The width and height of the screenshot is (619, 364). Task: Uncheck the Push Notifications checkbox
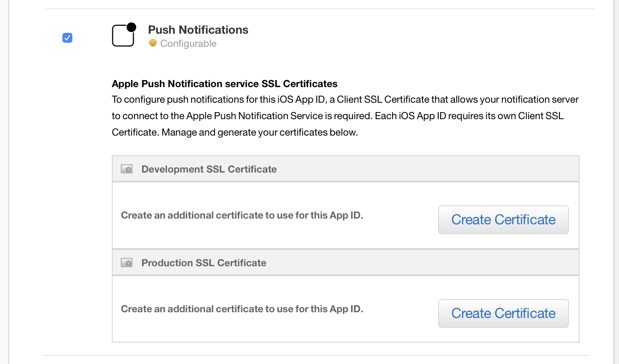tap(67, 38)
